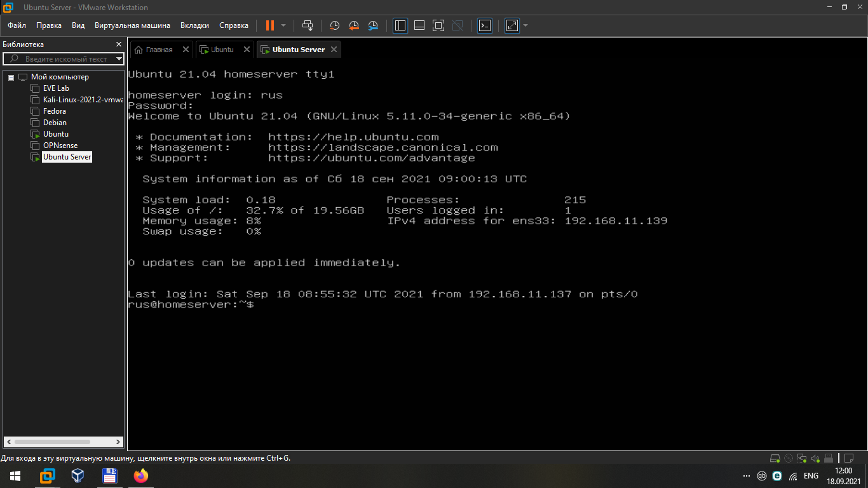Revert the VM to its previous snapshot
The width and height of the screenshot is (868, 488).
[354, 25]
